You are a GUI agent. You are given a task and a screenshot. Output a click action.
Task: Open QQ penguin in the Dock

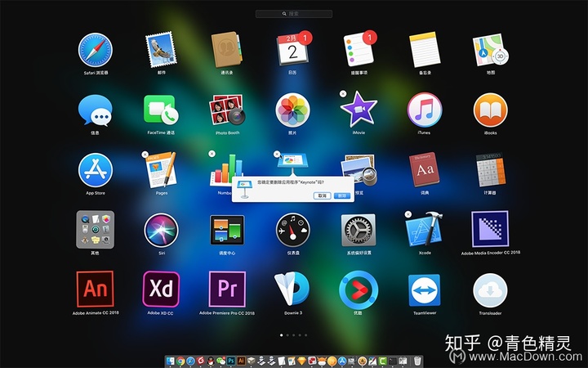(x=212, y=361)
